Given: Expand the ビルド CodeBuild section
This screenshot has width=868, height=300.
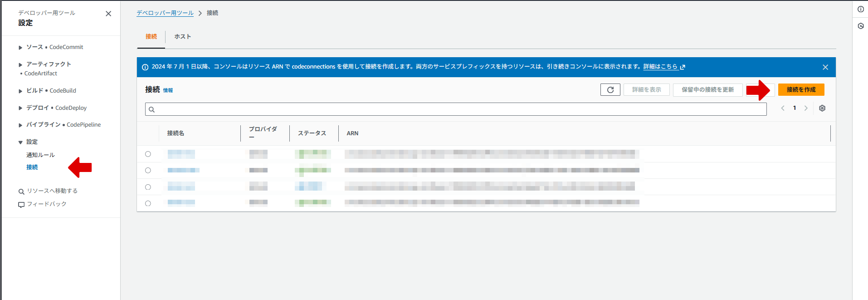Looking at the screenshot, I should pos(20,91).
